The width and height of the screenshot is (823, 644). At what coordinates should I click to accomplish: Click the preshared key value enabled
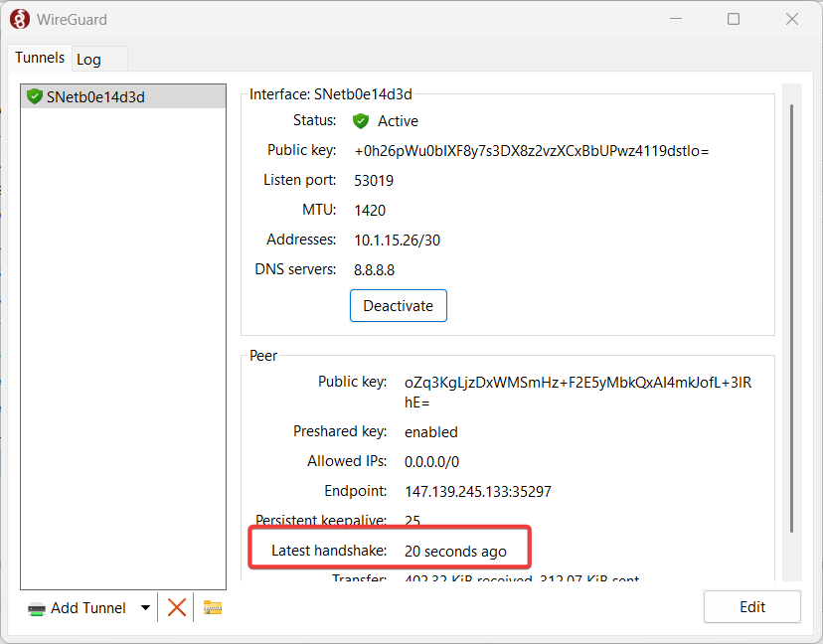(x=431, y=432)
